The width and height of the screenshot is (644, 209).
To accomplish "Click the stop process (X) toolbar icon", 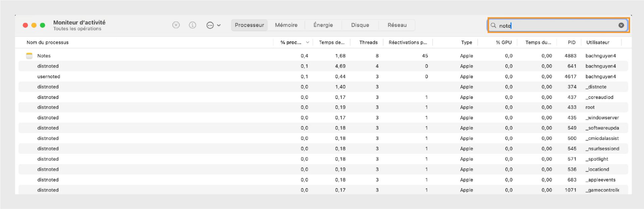I will tap(176, 25).
